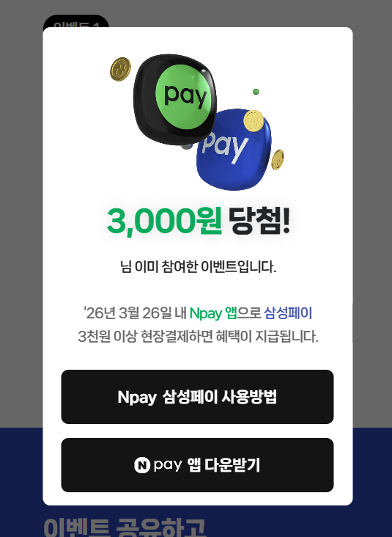The image size is (392, 537).
Task: Click the green Npay badge illustration
Action: [175, 99]
